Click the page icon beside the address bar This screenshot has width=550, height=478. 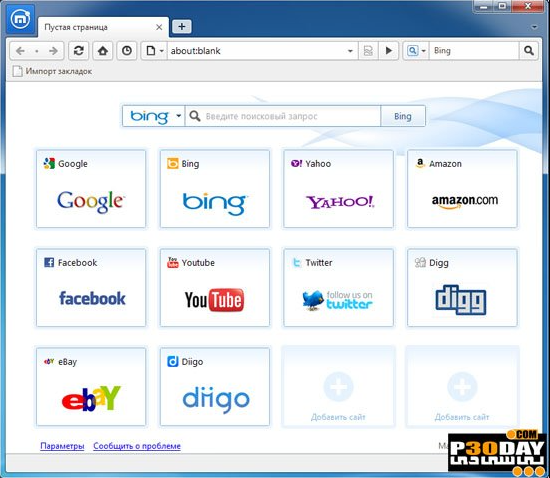(x=150, y=51)
